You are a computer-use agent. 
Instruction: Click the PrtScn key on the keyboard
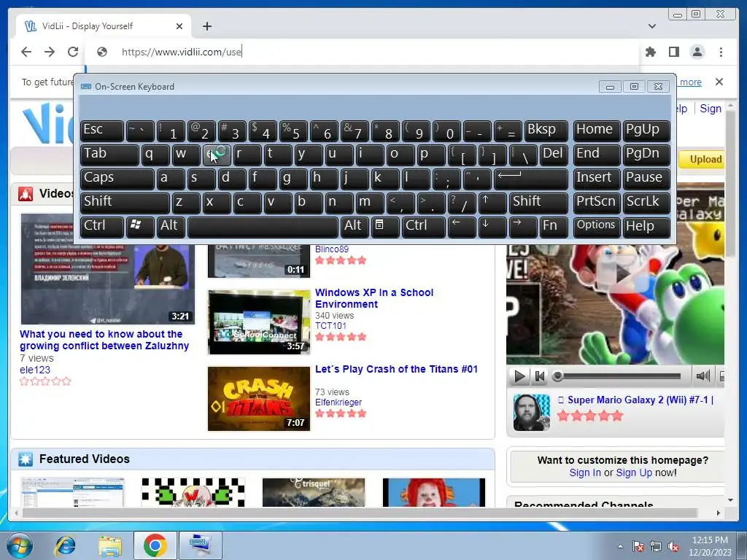coord(596,203)
